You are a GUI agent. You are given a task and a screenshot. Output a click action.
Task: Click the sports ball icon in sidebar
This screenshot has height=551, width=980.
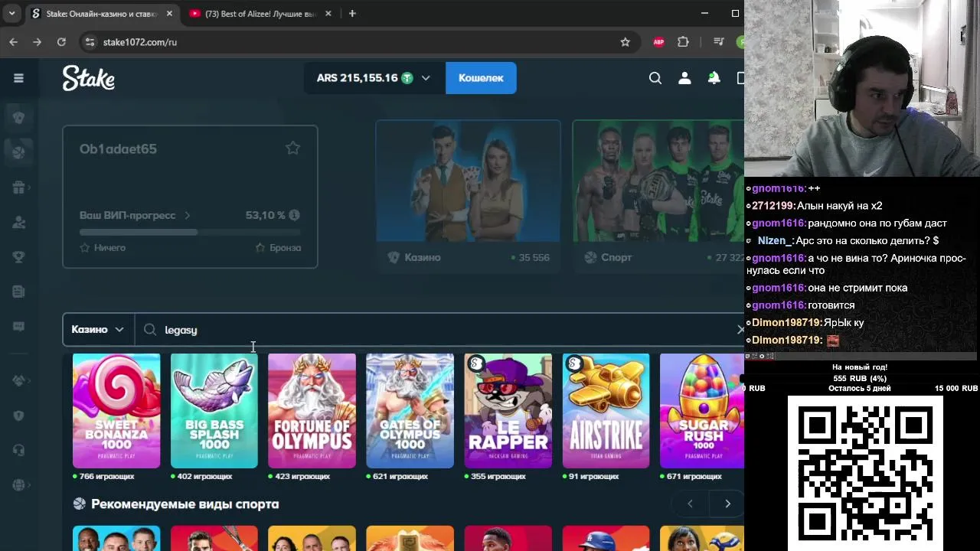coord(18,152)
